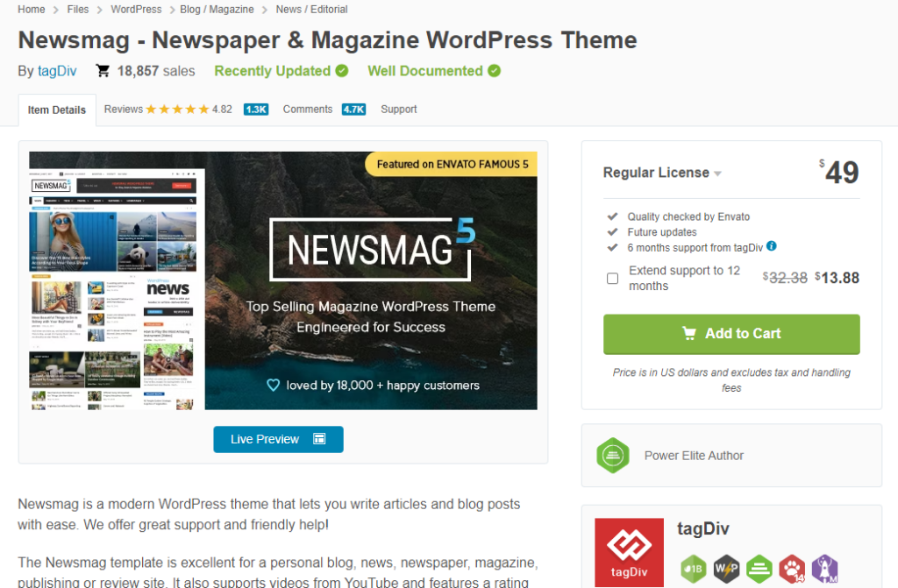
Task: Click the $49 price text
Action: 839,172
